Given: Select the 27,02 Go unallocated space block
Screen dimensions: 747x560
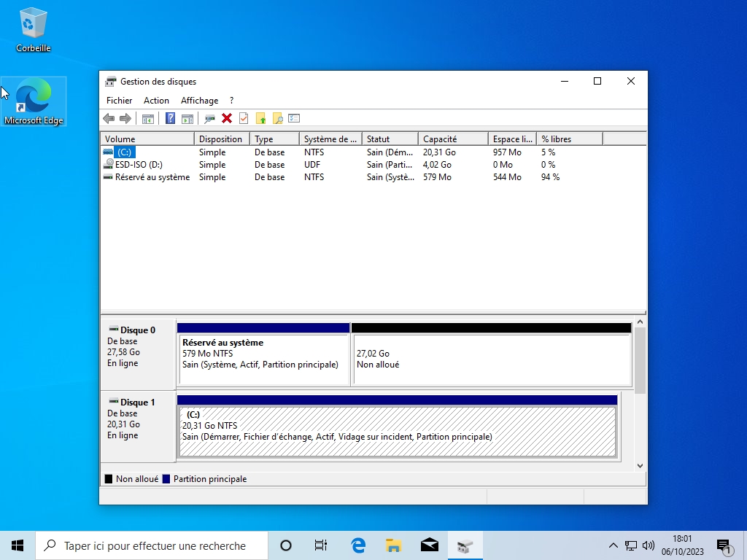Looking at the screenshot, I should (491, 359).
